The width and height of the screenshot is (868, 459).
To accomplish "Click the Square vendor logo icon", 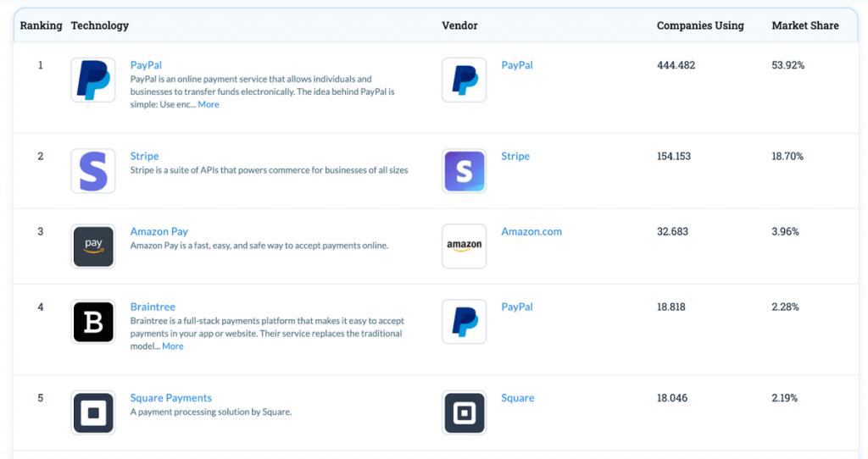I will 464,412.
